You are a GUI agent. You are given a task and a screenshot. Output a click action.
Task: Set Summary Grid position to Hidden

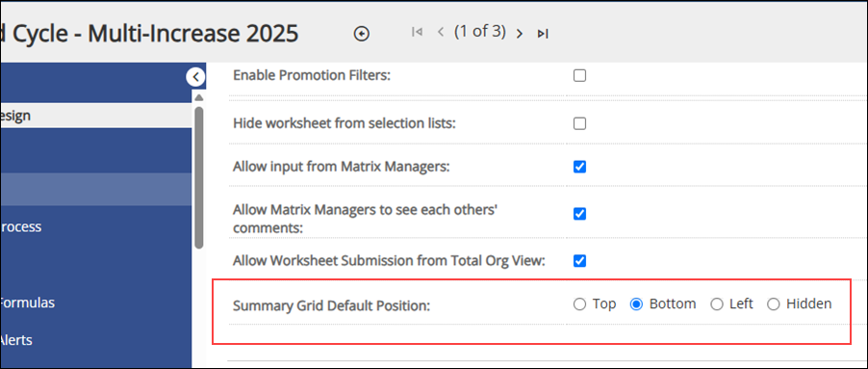(774, 304)
